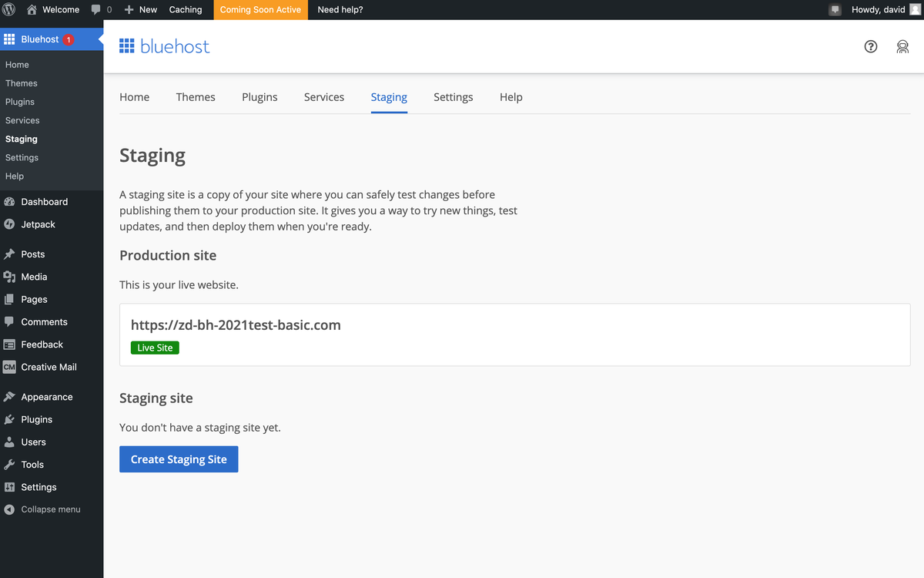The image size is (924, 578).
Task: Click "You don't have a staging site yet."
Action: coord(200,427)
